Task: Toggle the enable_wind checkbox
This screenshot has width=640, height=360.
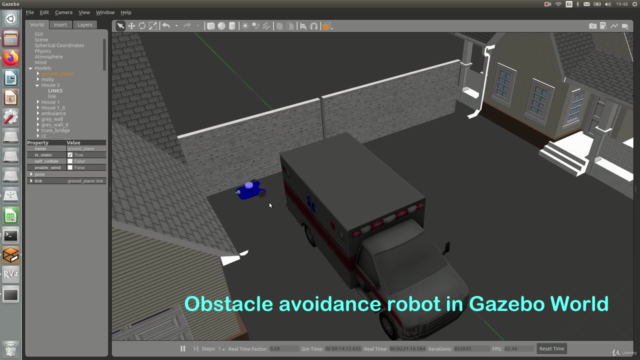Action: point(70,167)
